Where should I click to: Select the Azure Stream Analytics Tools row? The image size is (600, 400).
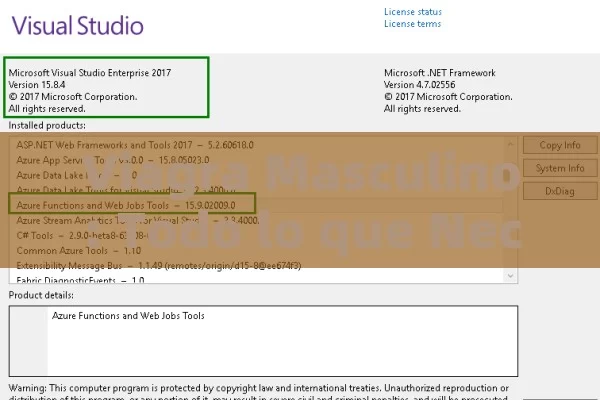click(x=256, y=220)
